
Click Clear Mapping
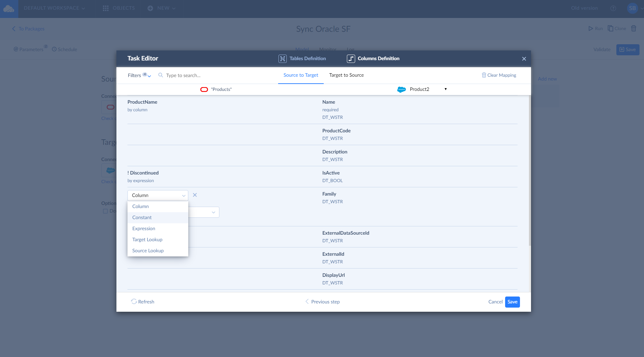(499, 75)
